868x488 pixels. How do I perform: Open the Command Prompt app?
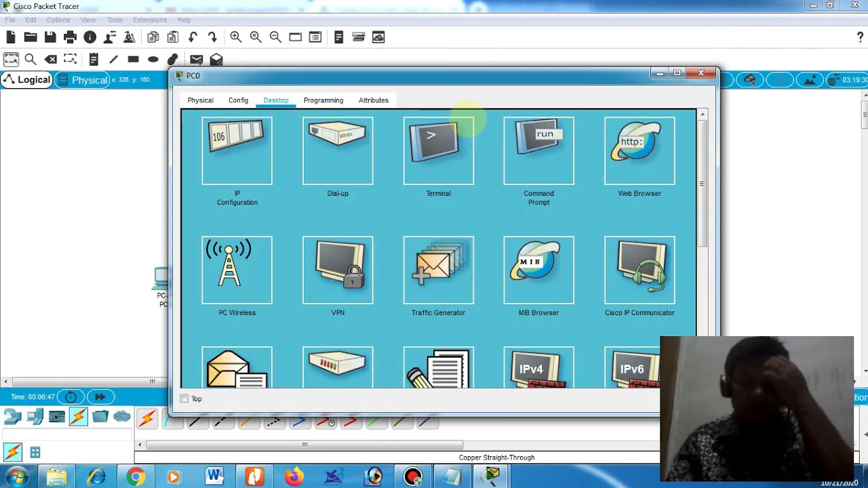pos(538,150)
